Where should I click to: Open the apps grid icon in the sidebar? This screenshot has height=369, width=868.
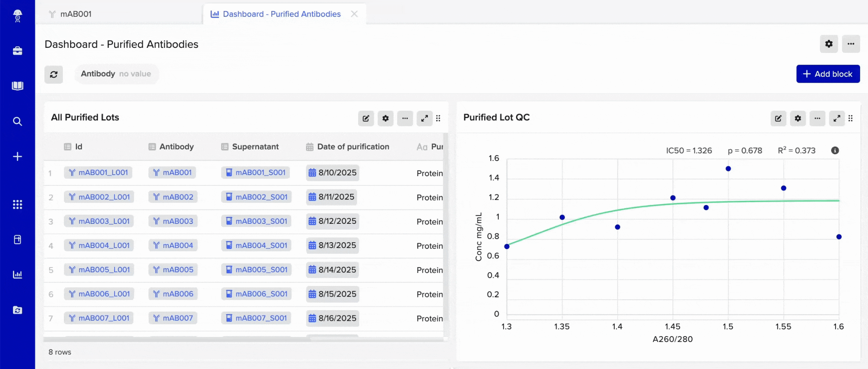(x=17, y=204)
